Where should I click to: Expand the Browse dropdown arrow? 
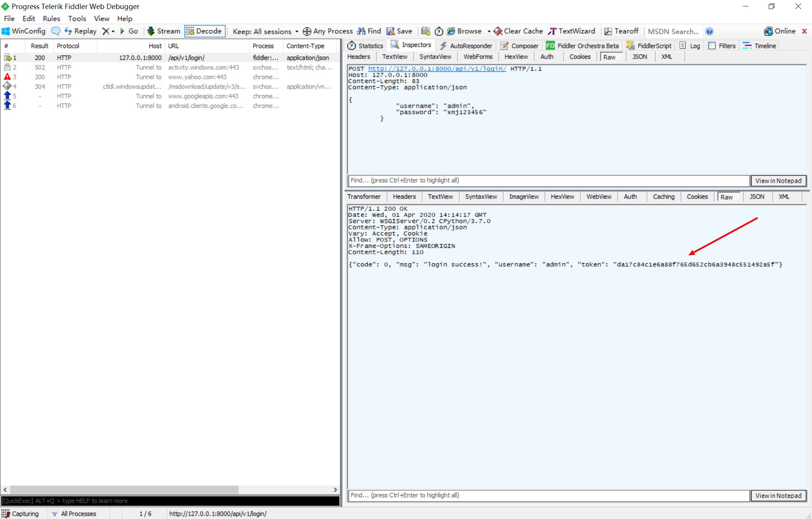[489, 32]
